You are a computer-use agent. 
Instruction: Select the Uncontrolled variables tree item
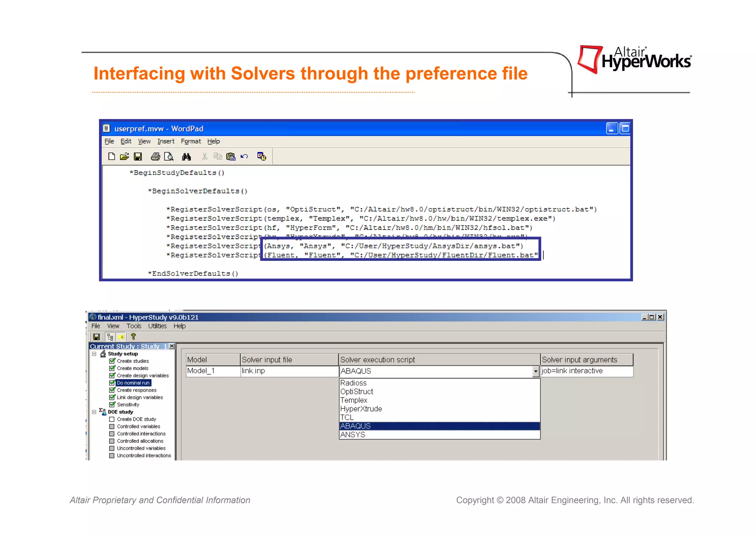click(x=141, y=448)
